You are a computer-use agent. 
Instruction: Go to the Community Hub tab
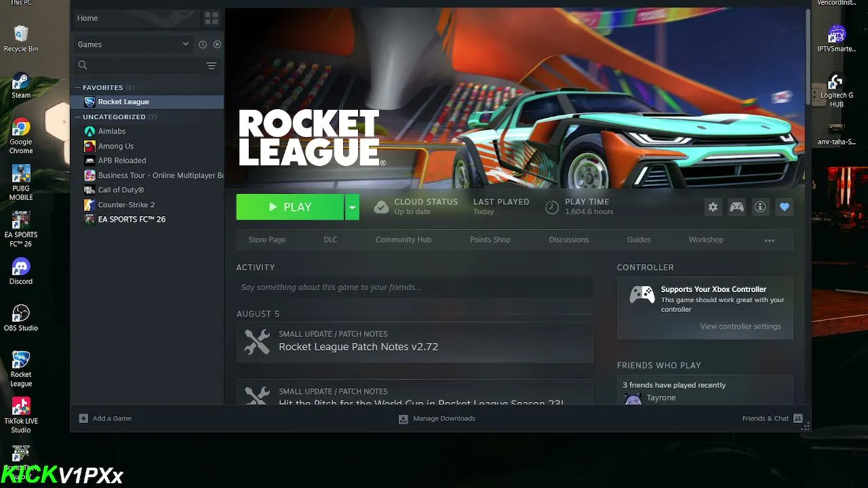point(403,240)
